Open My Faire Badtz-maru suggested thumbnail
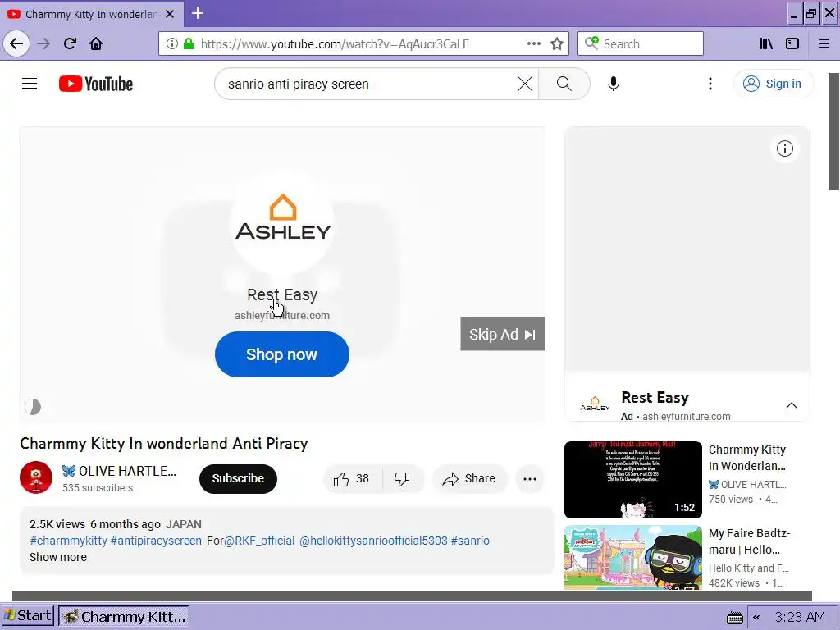The height and width of the screenshot is (630, 840). (x=632, y=557)
